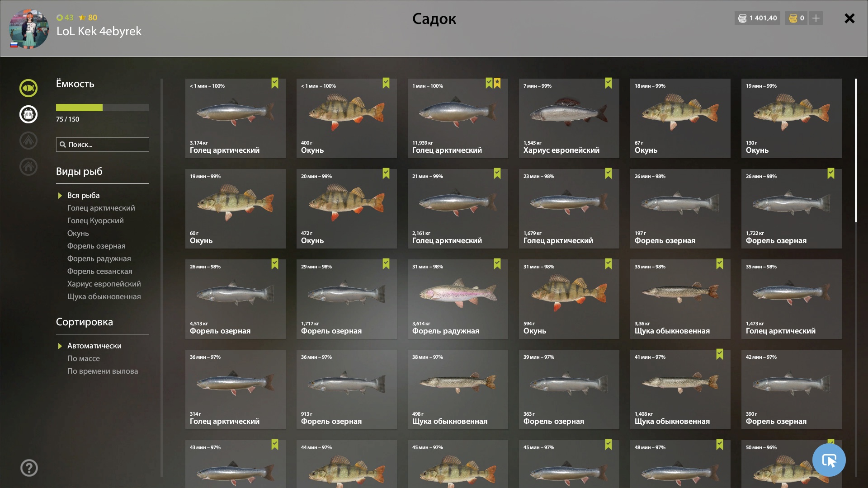Click the home icon in sidebar
Image resolution: width=868 pixels, height=488 pixels.
click(28, 167)
